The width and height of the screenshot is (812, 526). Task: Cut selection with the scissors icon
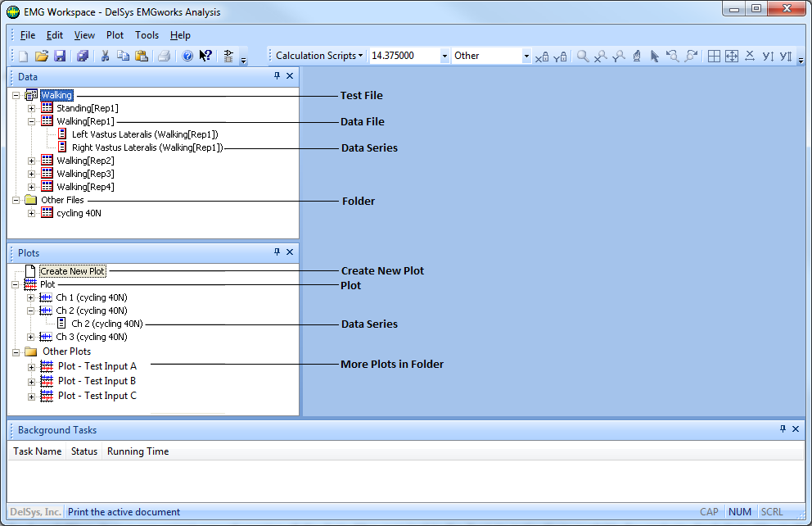pos(105,56)
